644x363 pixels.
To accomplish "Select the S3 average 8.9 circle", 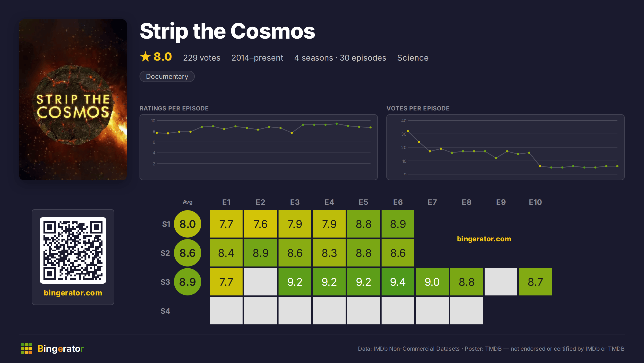I will (x=188, y=282).
